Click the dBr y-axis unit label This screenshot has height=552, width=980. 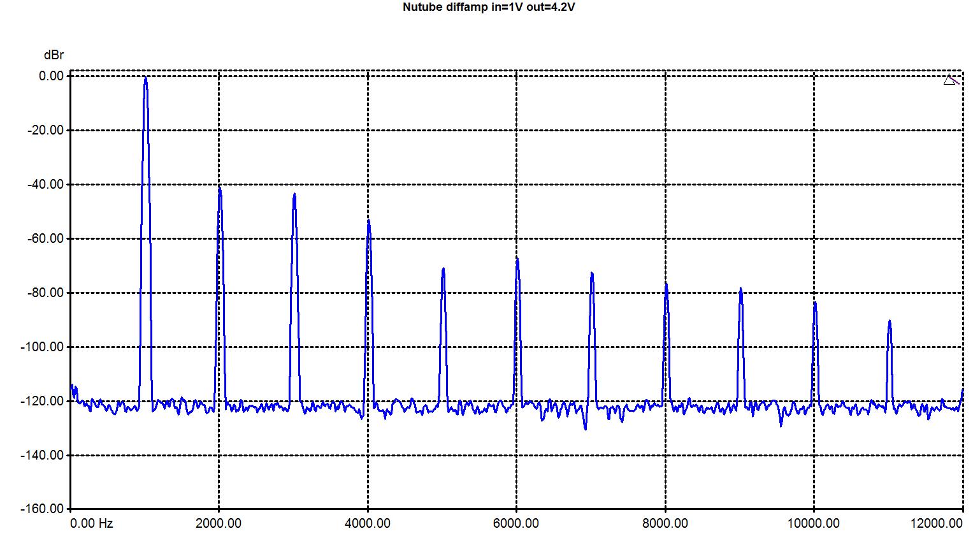pos(54,55)
